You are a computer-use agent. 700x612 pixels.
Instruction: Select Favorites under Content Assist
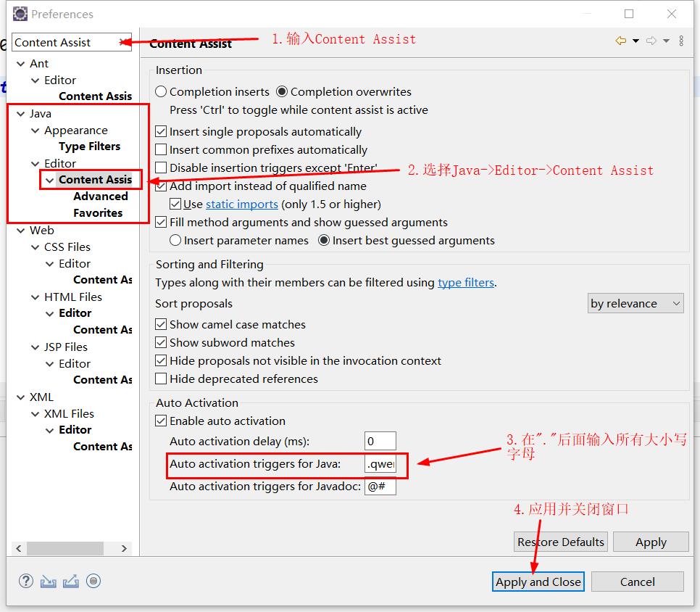pos(98,212)
